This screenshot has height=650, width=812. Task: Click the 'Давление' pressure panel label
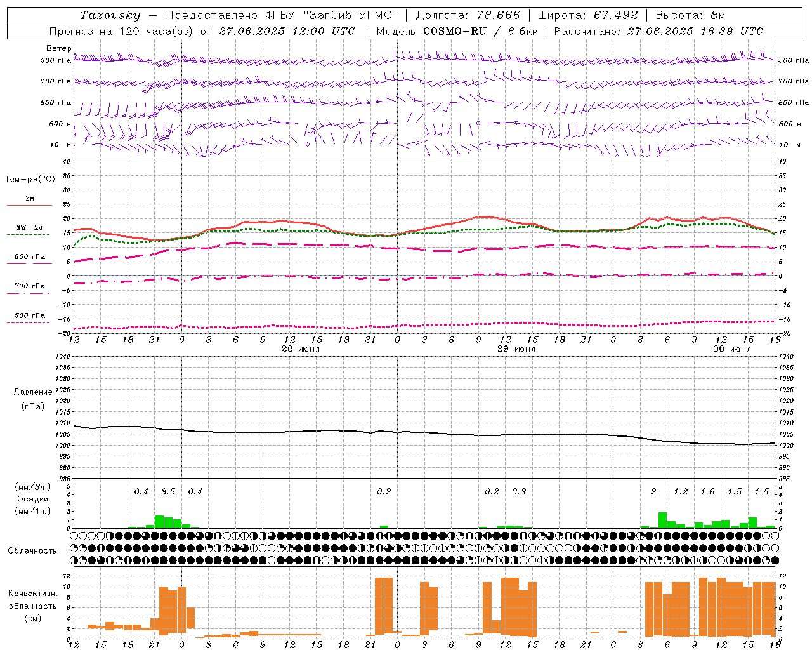tap(32, 392)
